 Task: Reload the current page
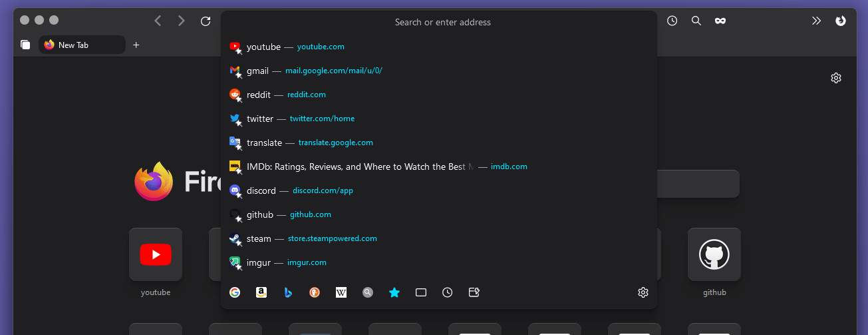(206, 21)
